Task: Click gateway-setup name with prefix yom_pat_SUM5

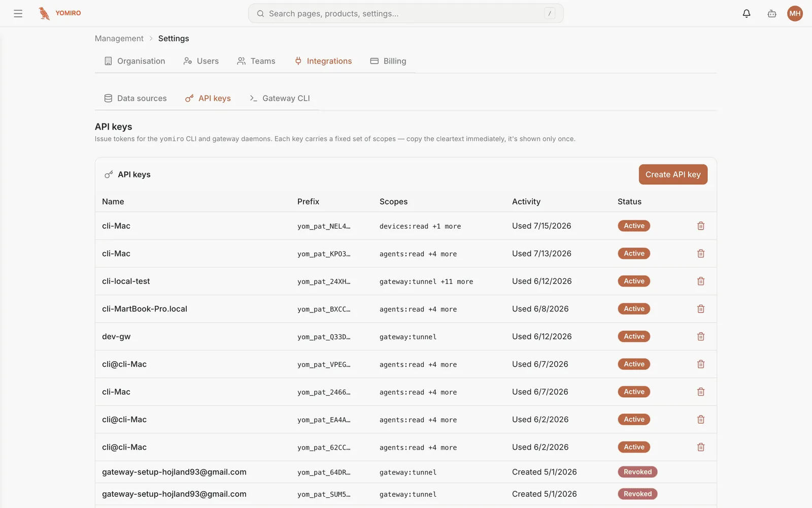Action: coord(174,494)
